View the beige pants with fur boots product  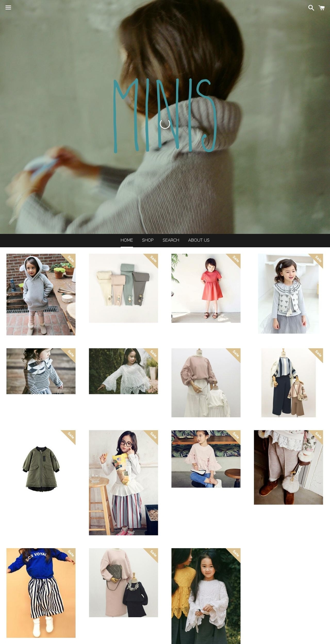[x=288, y=467]
